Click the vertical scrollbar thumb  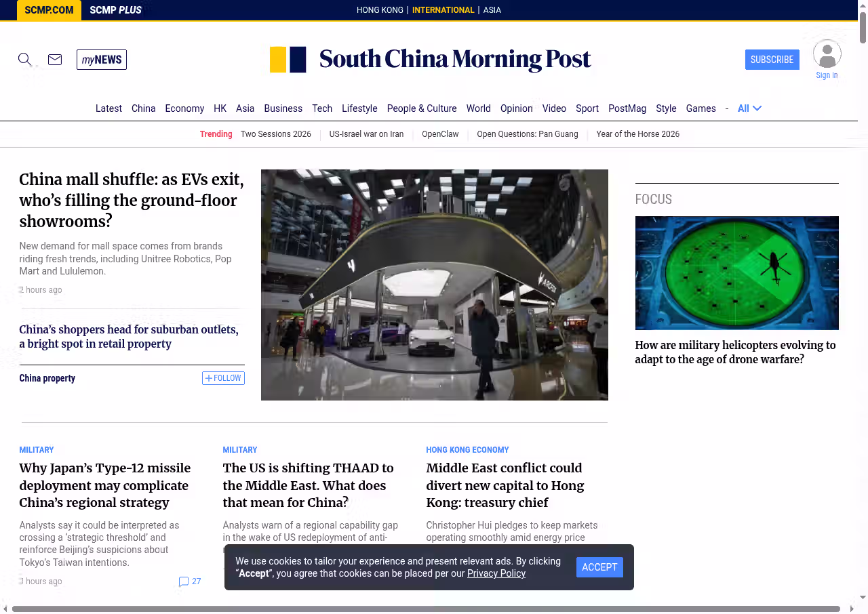863,27
